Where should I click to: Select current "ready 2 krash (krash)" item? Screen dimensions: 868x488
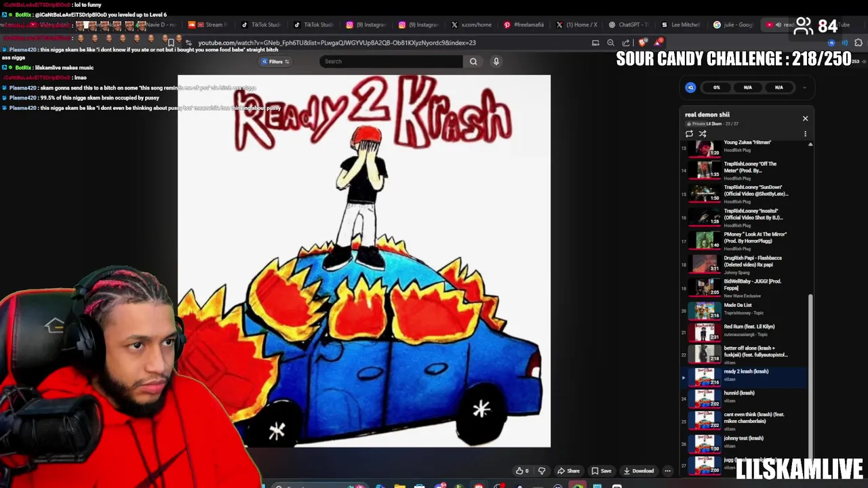pyautogui.click(x=745, y=376)
